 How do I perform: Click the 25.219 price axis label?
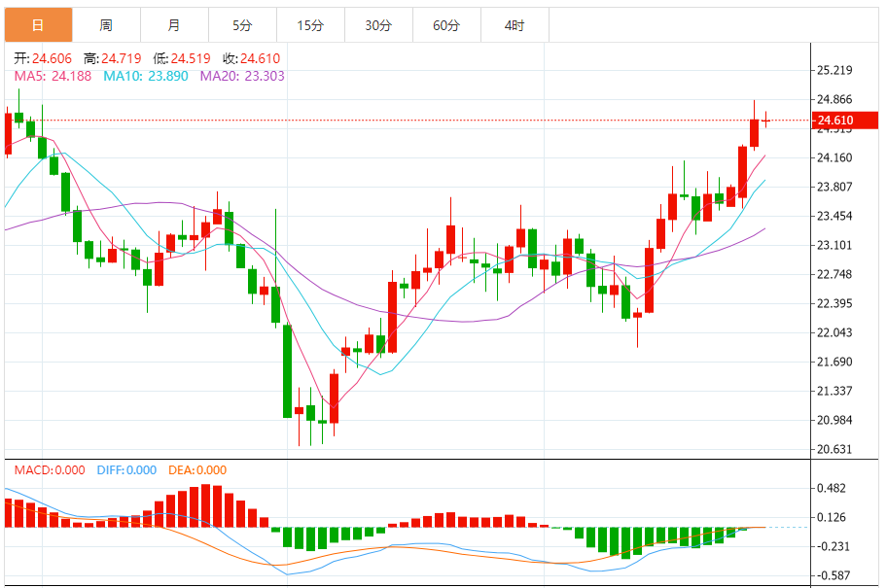(x=834, y=70)
